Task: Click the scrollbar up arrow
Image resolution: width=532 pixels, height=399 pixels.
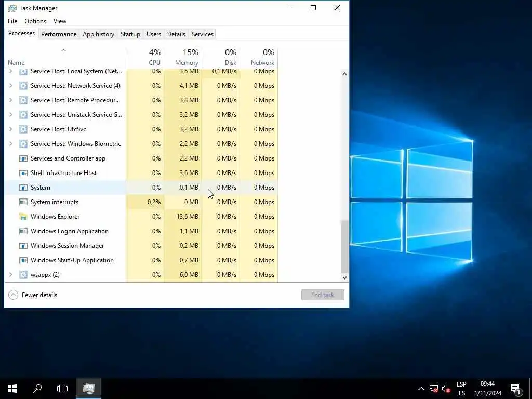Action: (x=344, y=74)
